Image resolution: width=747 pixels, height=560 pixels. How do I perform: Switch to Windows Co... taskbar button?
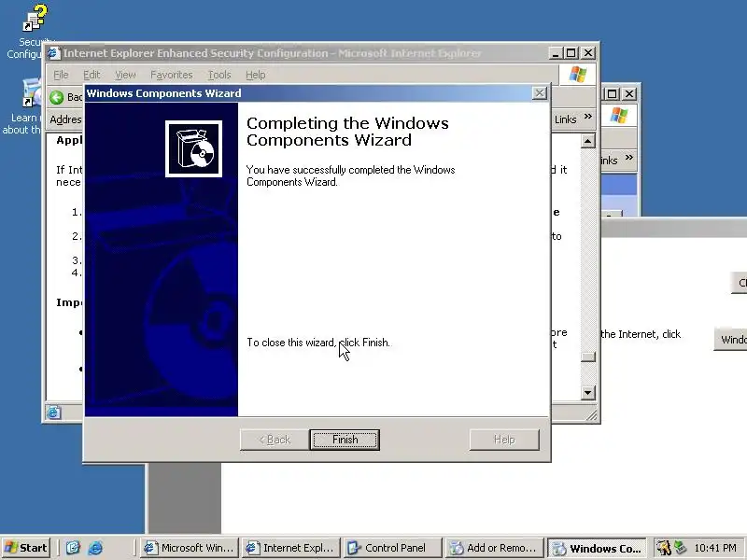tap(597, 548)
